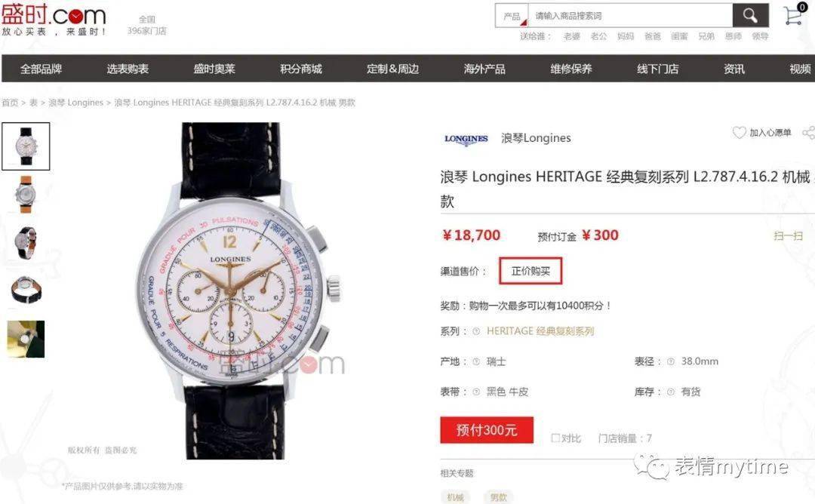Select the 正价购买 channel price option

pyautogui.click(x=531, y=271)
